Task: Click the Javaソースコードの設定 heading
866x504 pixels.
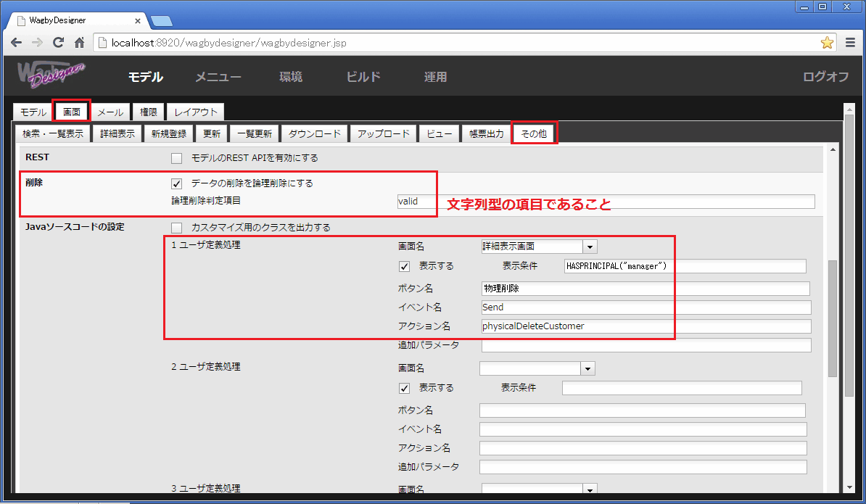Action: (75, 227)
